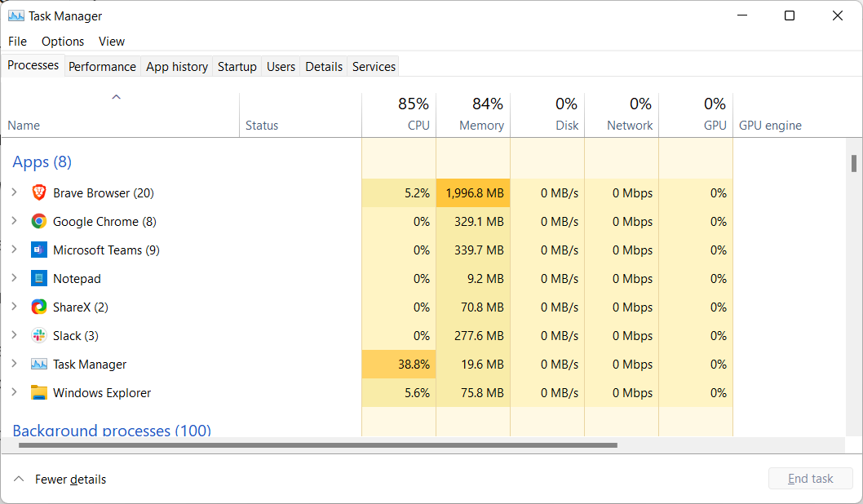Image resolution: width=863 pixels, height=504 pixels.
Task: Click the Task Manager title bar icon
Action: 16,16
